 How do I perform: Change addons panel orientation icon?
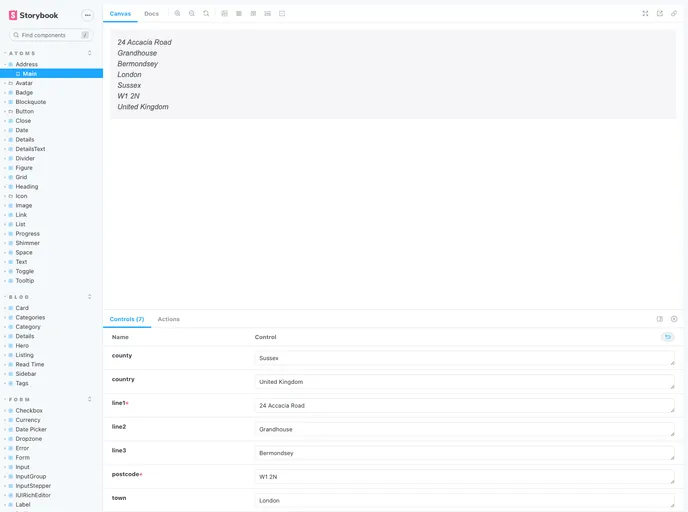pyautogui.click(x=659, y=319)
